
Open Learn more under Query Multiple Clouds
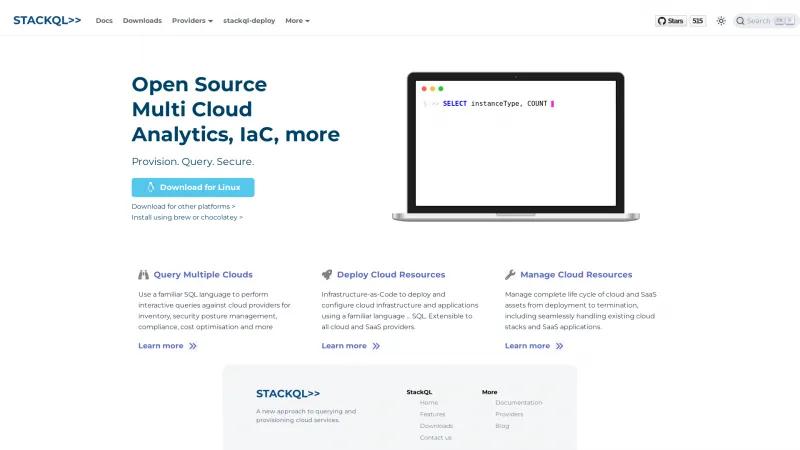(167, 346)
